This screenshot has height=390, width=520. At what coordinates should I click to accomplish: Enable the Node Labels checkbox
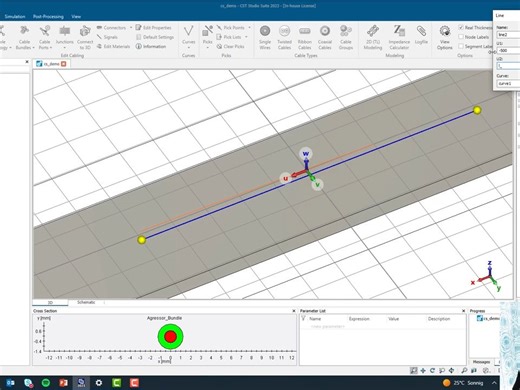tap(461, 37)
